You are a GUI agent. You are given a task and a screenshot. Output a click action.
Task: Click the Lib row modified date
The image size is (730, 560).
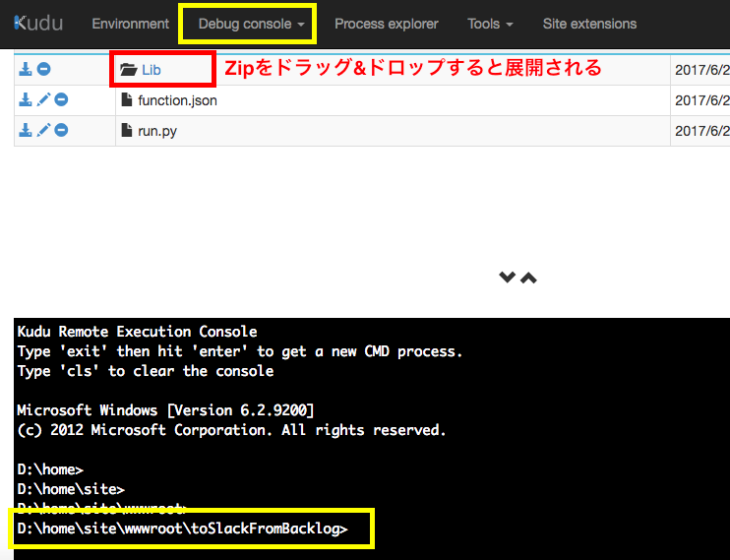702,70
